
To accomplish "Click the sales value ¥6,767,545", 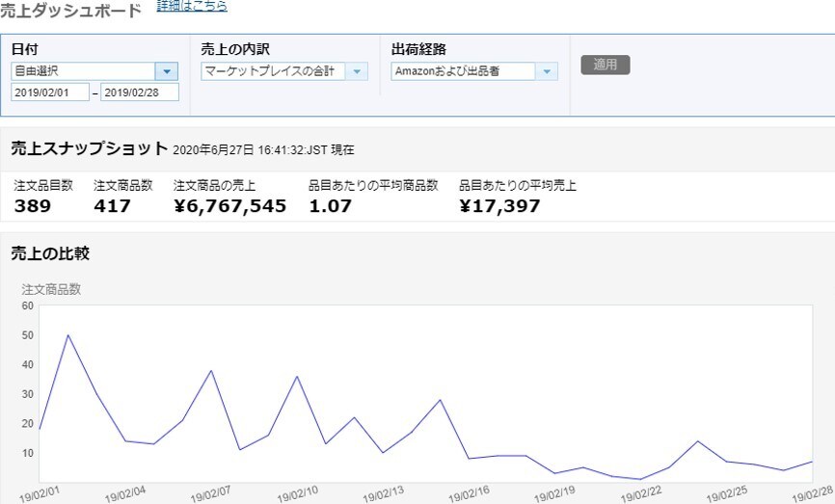I will (230, 206).
